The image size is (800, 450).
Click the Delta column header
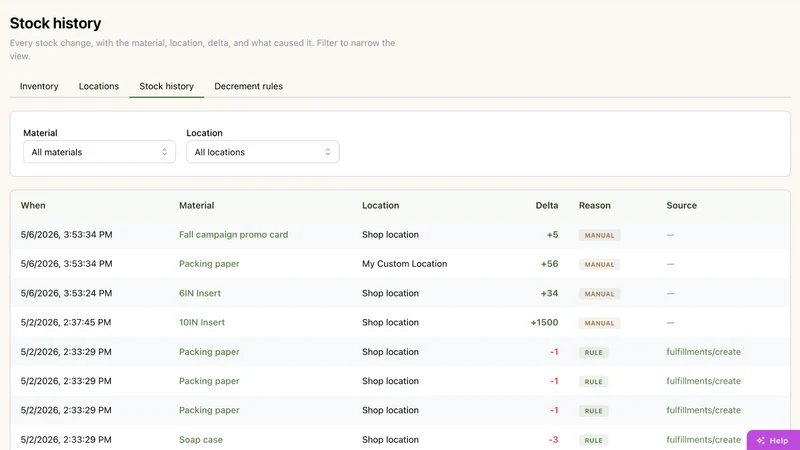point(546,206)
